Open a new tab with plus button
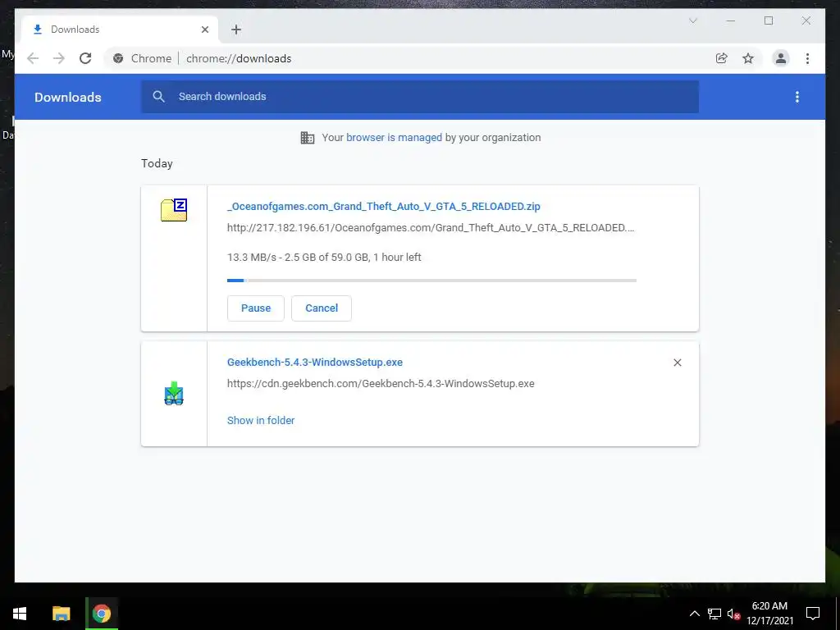 point(236,30)
